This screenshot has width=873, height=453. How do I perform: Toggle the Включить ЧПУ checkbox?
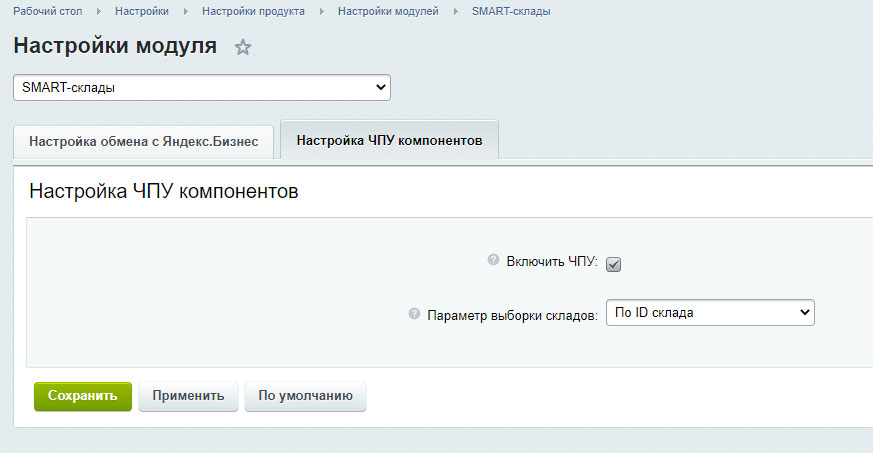tap(613, 264)
